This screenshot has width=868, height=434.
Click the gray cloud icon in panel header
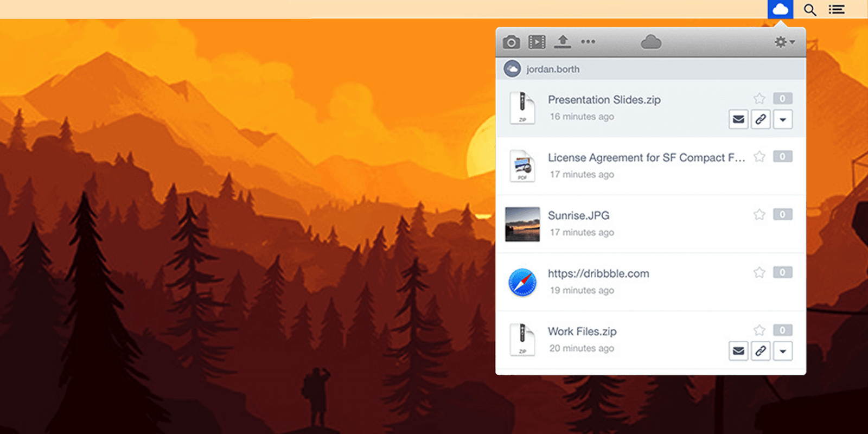[x=650, y=42]
